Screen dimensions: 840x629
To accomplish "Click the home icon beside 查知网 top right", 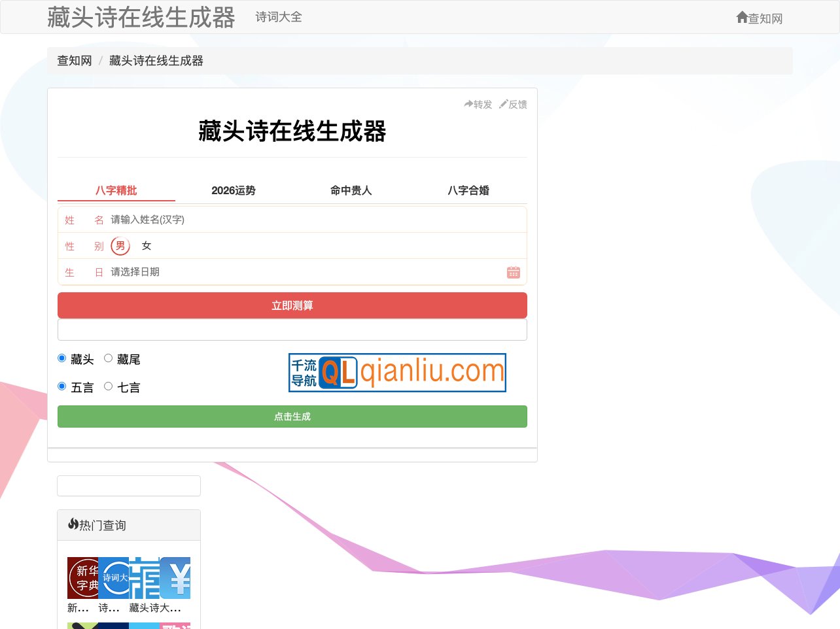I will [742, 17].
